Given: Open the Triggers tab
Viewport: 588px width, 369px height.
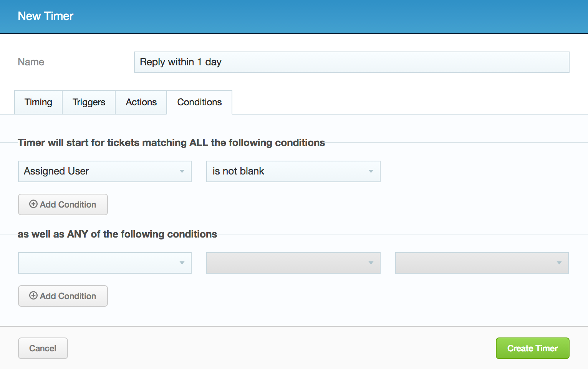Looking at the screenshot, I should 89,102.
